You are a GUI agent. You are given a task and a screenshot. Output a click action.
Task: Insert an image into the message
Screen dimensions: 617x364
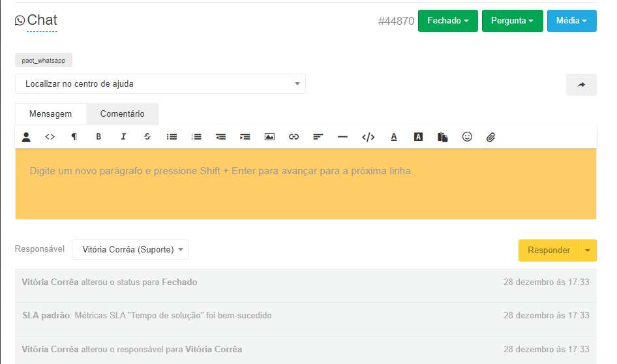[269, 137]
